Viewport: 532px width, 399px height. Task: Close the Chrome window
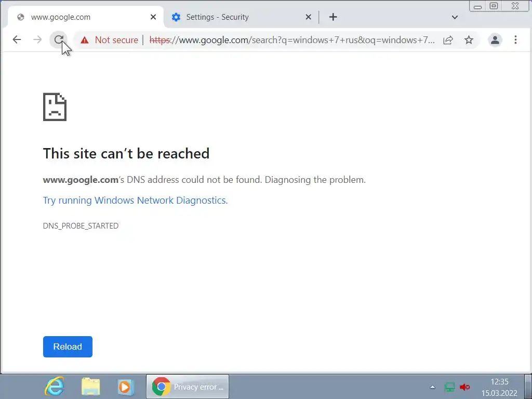point(515,6)
